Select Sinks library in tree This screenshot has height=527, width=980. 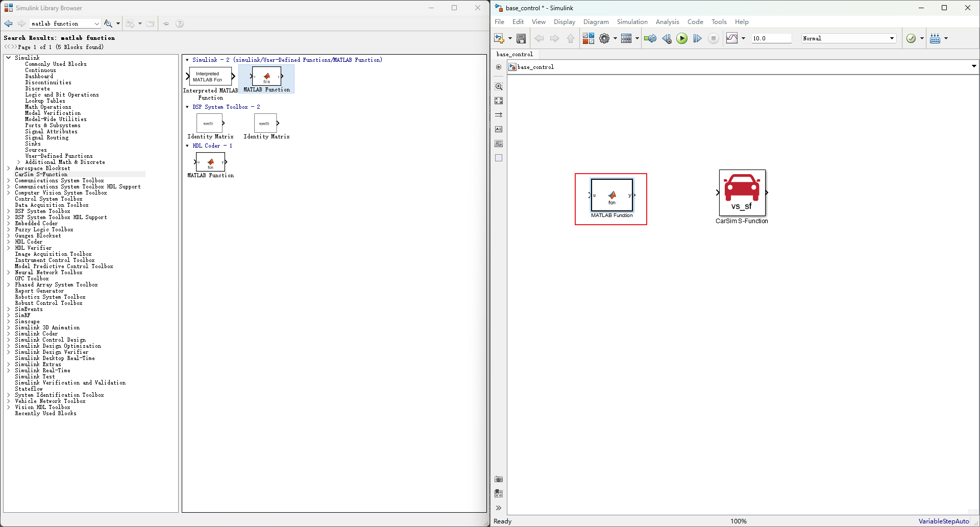pos(33,143)
